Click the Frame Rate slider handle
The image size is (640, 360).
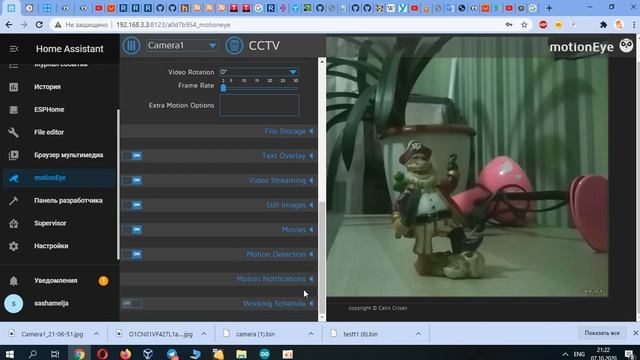click(x=223, y=88)
